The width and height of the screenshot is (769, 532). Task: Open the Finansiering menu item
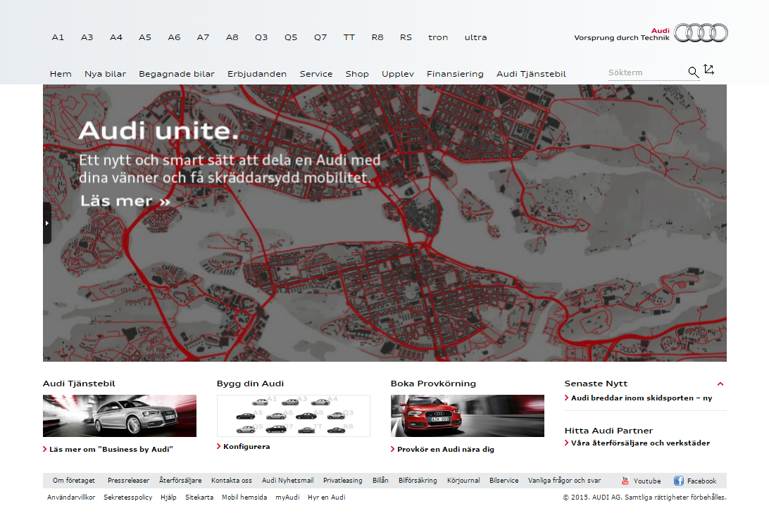pyautogui.click(x=455, y=74)
